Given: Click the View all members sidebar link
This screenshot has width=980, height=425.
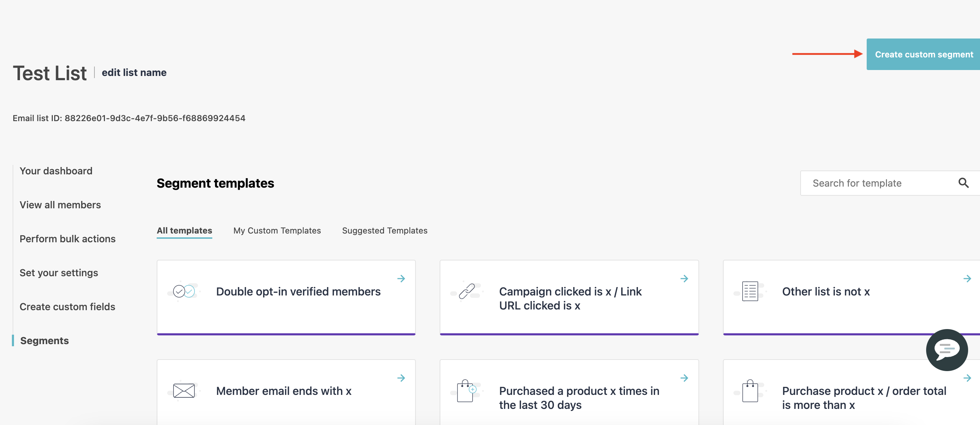Looking at the screenshot, I should click(x=60, y=205).
